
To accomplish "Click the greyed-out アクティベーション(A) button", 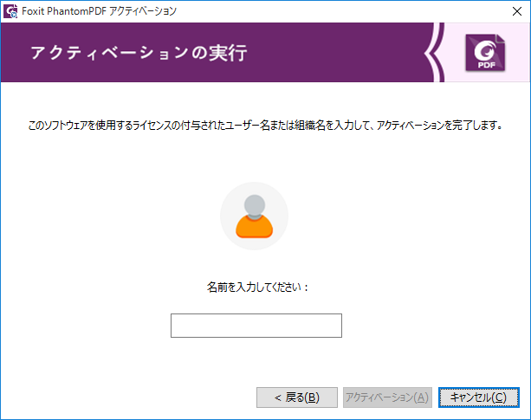I will (387, 397).
